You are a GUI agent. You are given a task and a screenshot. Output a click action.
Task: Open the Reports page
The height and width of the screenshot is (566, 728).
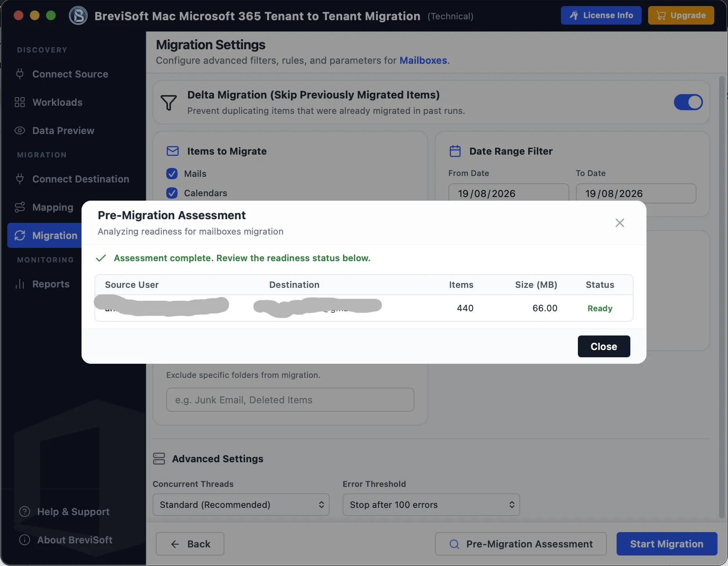[x=51, y=284]
